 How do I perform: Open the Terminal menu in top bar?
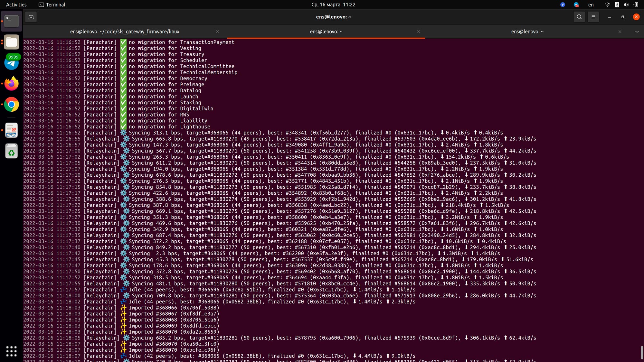click(x=52, y=5)
